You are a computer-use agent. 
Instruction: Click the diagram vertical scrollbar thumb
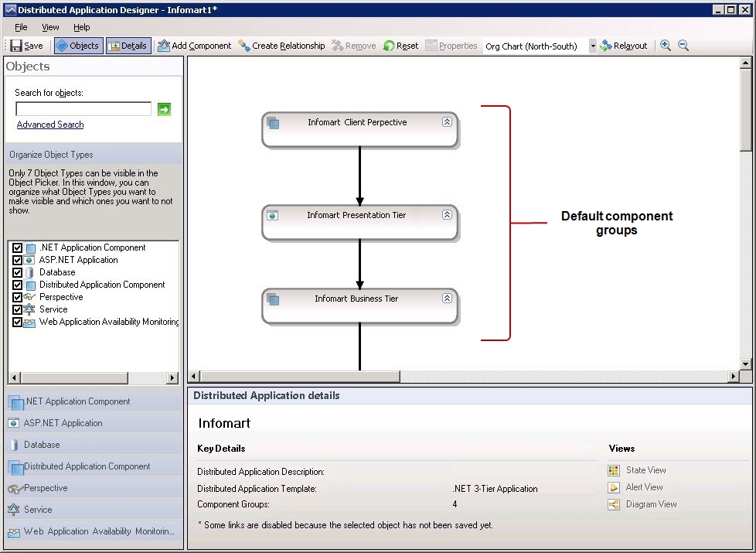[x=746, y=110]
